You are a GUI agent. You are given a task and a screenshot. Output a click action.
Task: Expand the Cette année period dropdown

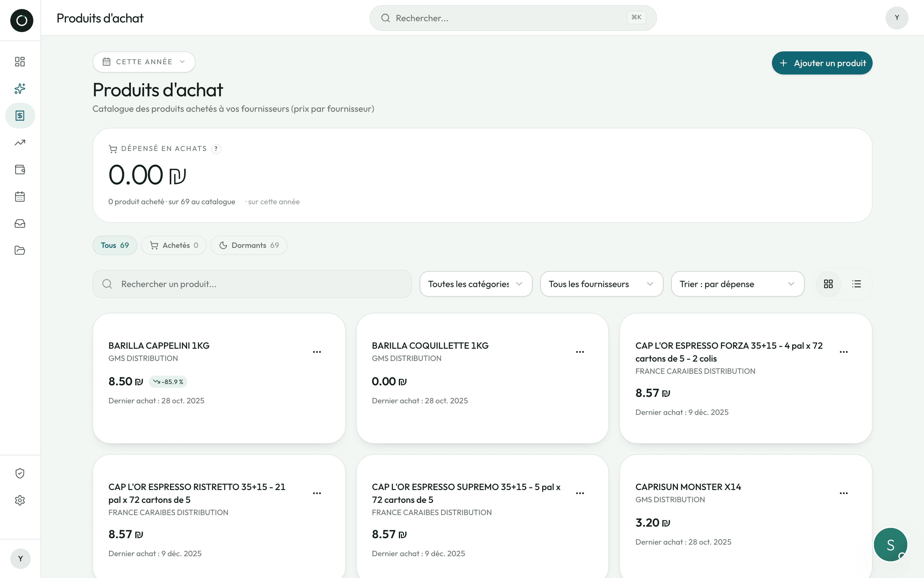(x=144, y=62)
